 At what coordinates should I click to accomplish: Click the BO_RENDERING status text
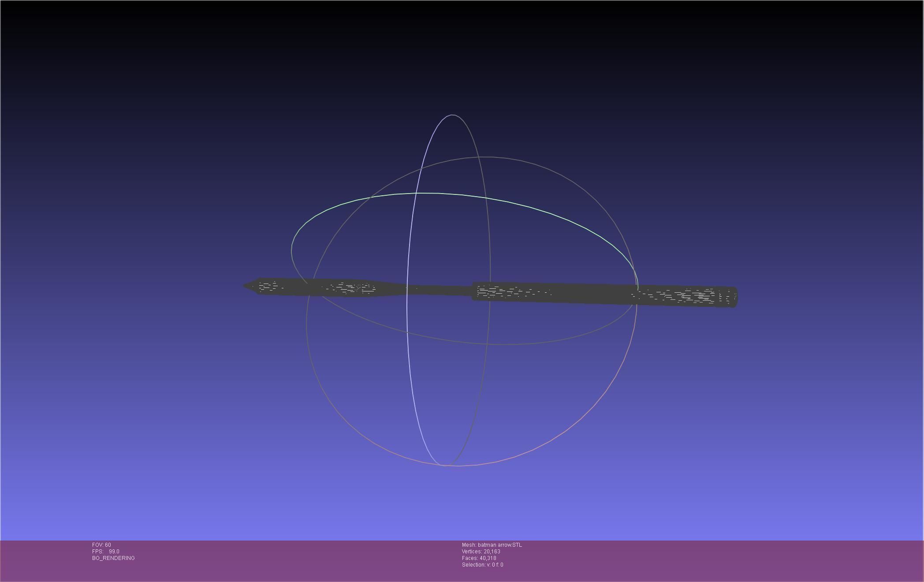113,558
